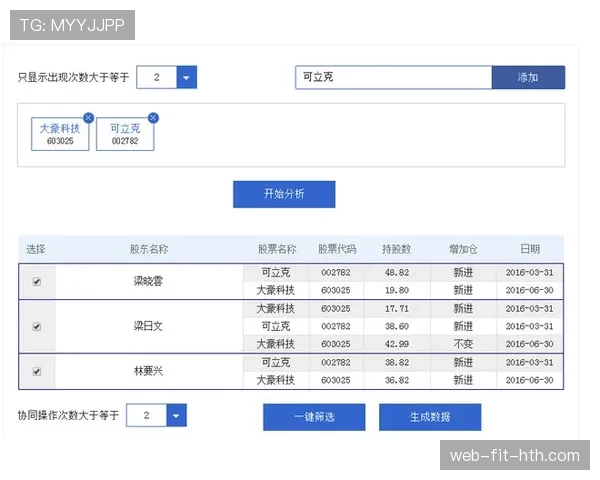Select shareholder name 梁晓雲

pyautogui.click(x=148, y=281)
